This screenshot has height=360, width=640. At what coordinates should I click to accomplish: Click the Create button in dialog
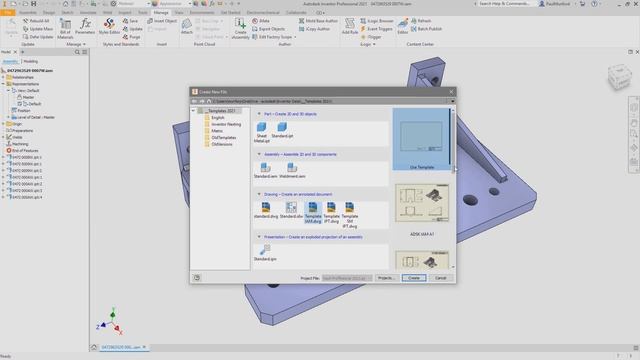[414, 278]
